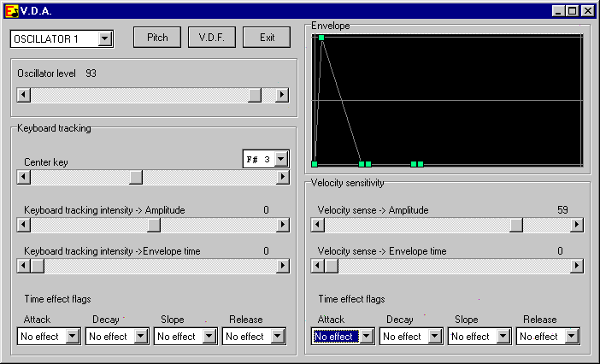Open Keyboard tracking Decay flag dropdown
600x364 pixels.
[141, 337]
